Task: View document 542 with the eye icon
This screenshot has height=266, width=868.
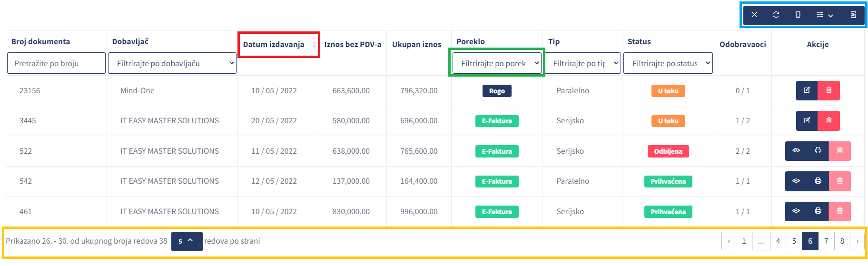Action: pyautogui.click(x=796, y=181)
